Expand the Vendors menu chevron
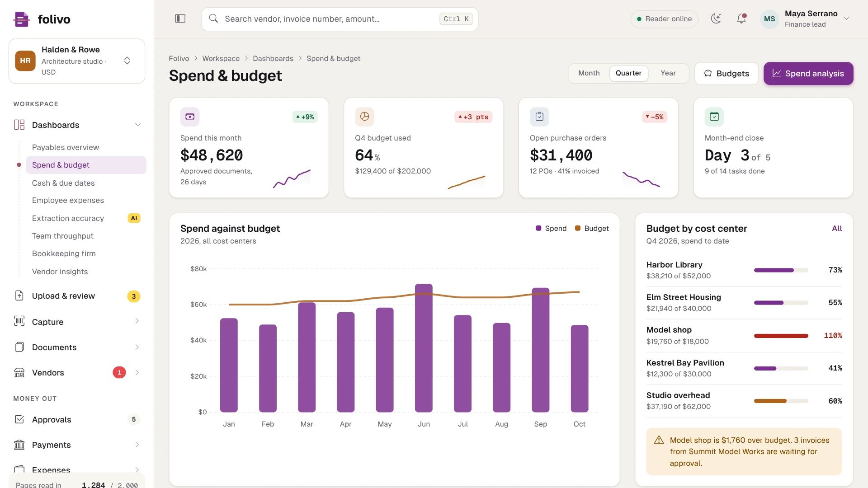 (x=137, y=372)
